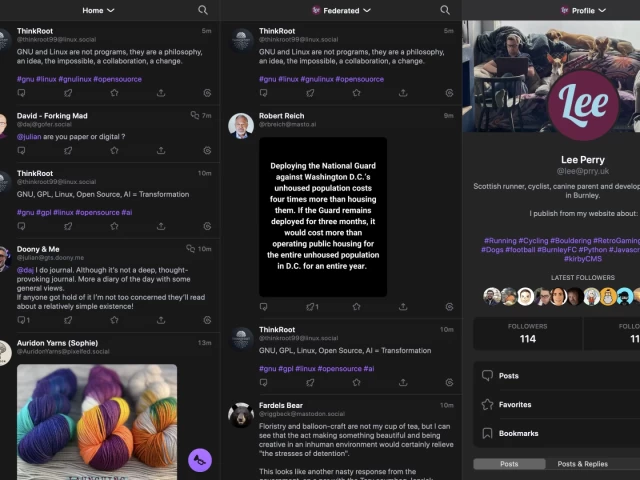The image size is (640, 480).
Task: Reply to Robert Reich's post
Action: tap(264, 307)
